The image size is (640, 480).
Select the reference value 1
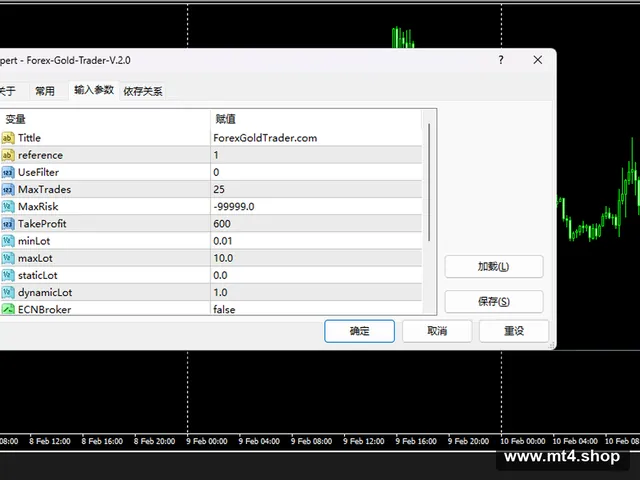316,155
